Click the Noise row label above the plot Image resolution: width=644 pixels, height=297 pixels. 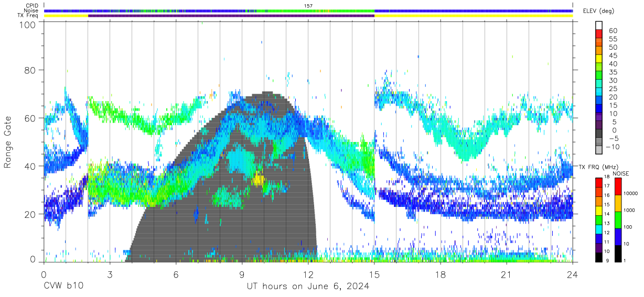(x=32, y=10)
